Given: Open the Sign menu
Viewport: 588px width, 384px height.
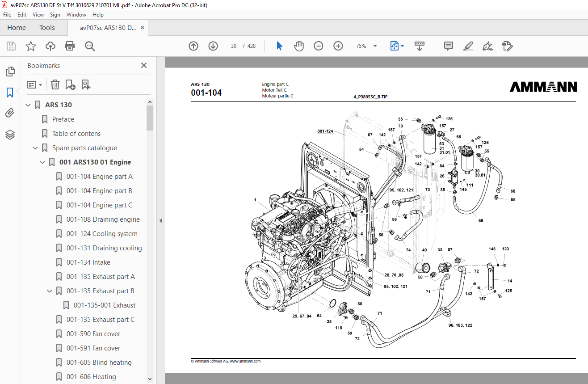Looking at the screenshot, I should pos(55,15).
